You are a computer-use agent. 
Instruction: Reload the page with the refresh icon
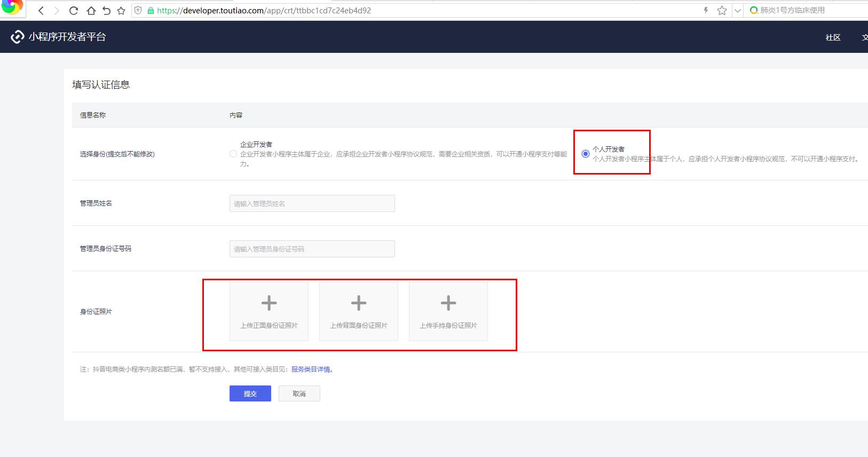coord(74,11)
